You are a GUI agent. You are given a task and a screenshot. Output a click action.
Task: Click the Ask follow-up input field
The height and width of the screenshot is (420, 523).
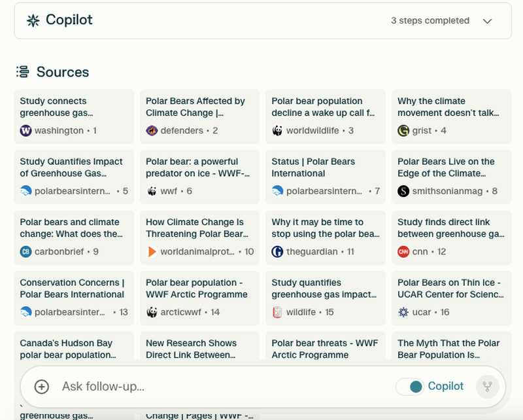tap(216, 387)
